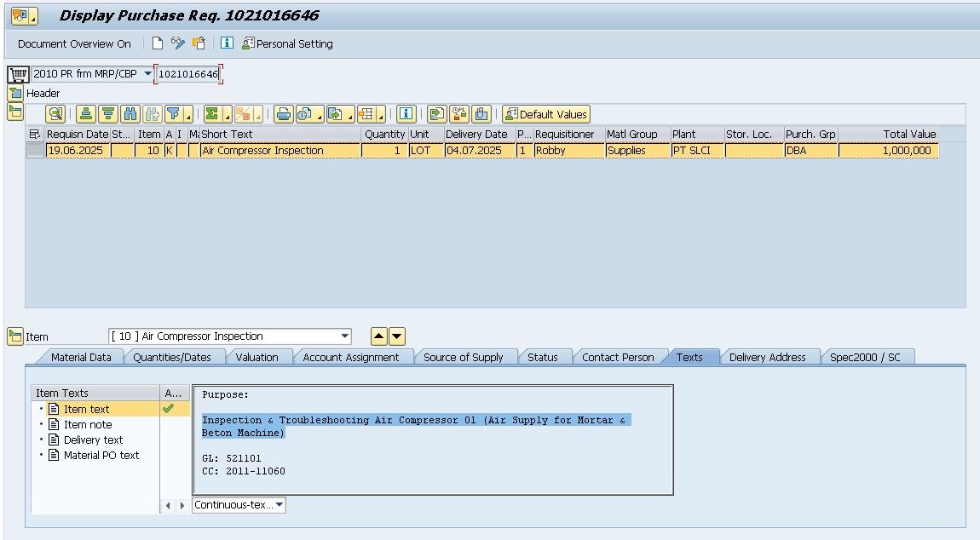
Task: Click the blue info icon in item toolbar
Action: pos(406,114)
